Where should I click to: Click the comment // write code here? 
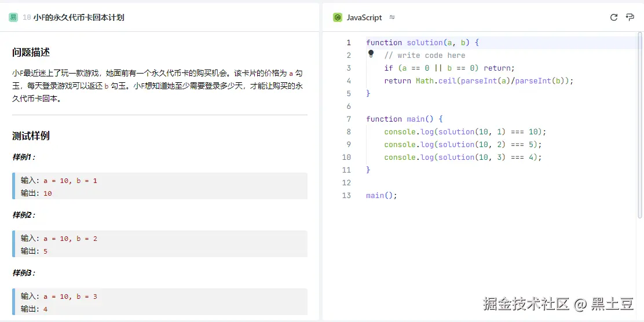(x=425, y=56)
